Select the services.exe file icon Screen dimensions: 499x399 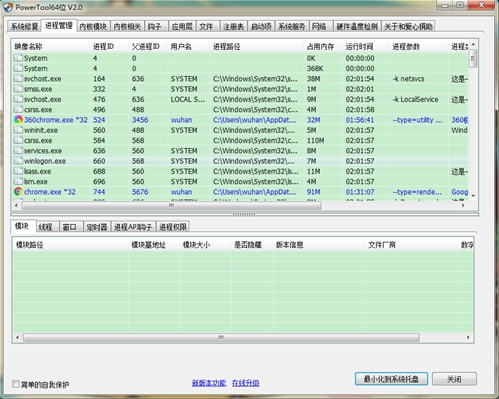(18, 150)
